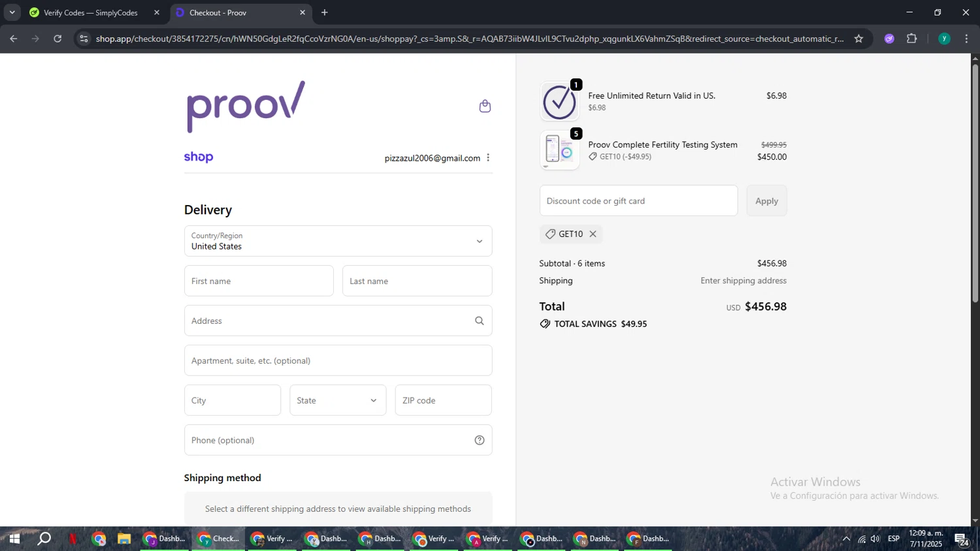This screenshot has width=980, height=551.
Task: Click the ZIP code field
Action: (444, 400)
